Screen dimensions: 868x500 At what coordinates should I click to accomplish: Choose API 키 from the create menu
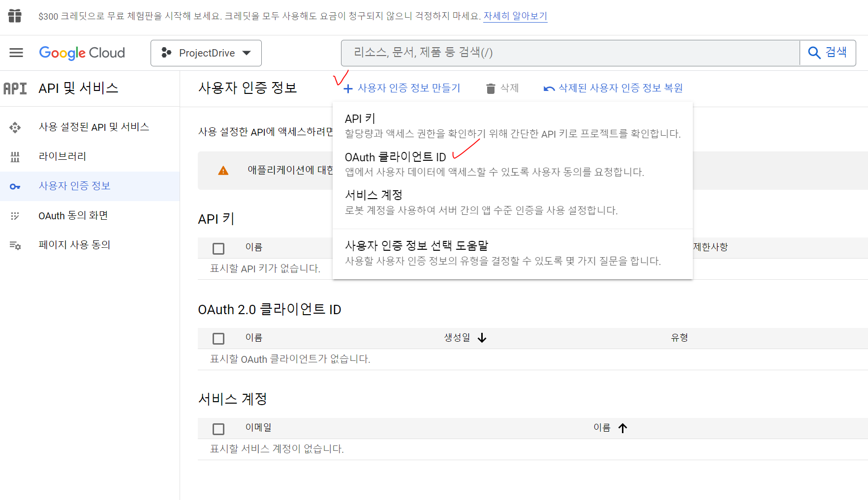[513, 126]
